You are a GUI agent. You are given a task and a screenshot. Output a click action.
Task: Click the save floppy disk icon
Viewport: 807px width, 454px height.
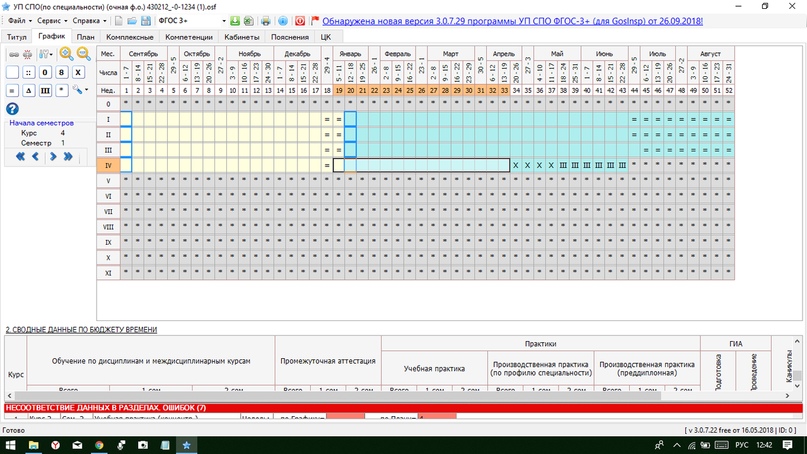pyautogui.click(x=146, y=21)
